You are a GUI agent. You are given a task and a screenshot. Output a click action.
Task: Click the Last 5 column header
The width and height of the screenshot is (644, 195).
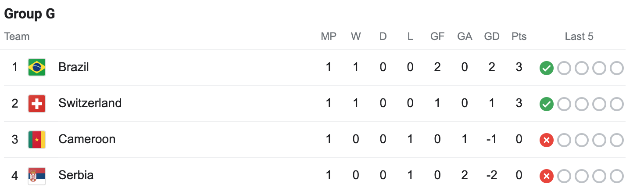[579, 36]
